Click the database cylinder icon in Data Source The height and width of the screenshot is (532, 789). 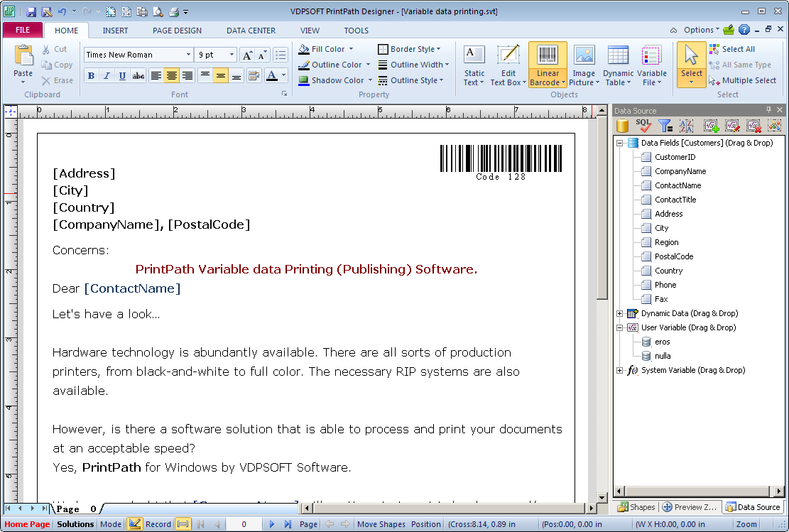coord(622,125)
